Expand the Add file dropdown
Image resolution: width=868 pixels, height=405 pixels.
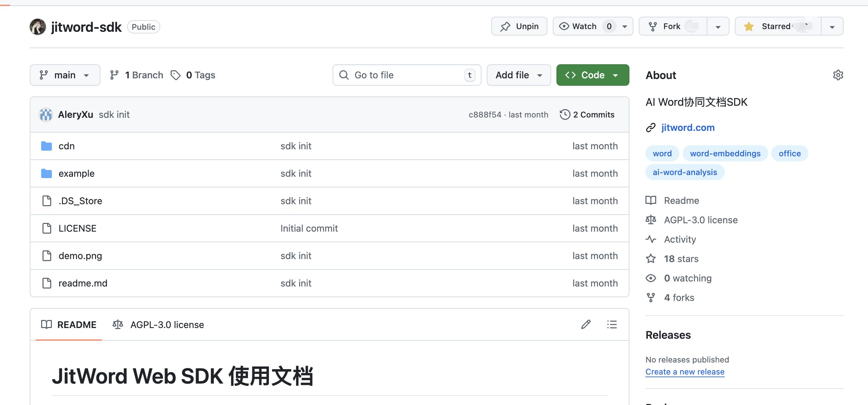pyautogui.click(x=519, y=75)
